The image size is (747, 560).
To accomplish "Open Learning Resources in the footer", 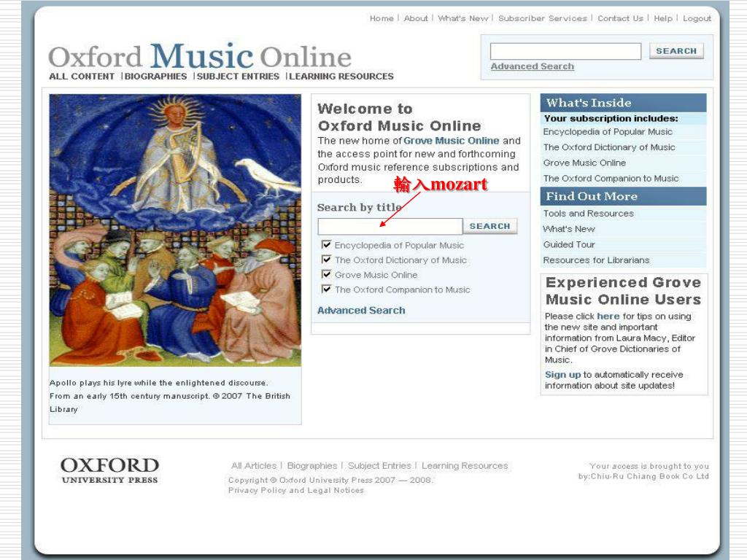I will coord(465,466).
